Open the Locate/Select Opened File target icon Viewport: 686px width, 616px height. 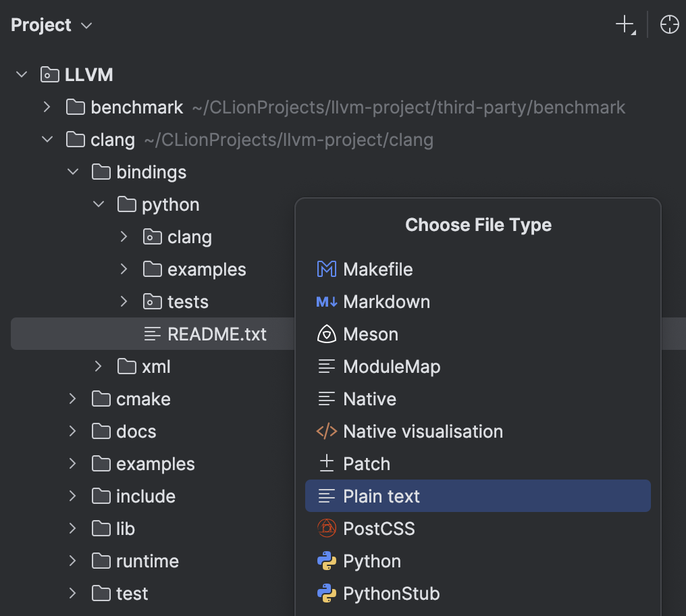click(x=668, y=24)
